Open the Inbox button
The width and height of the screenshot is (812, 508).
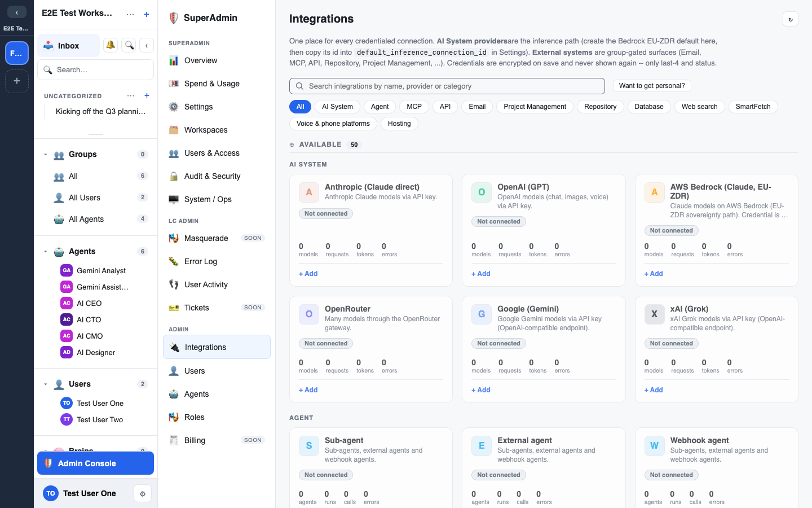click(69, 46)
